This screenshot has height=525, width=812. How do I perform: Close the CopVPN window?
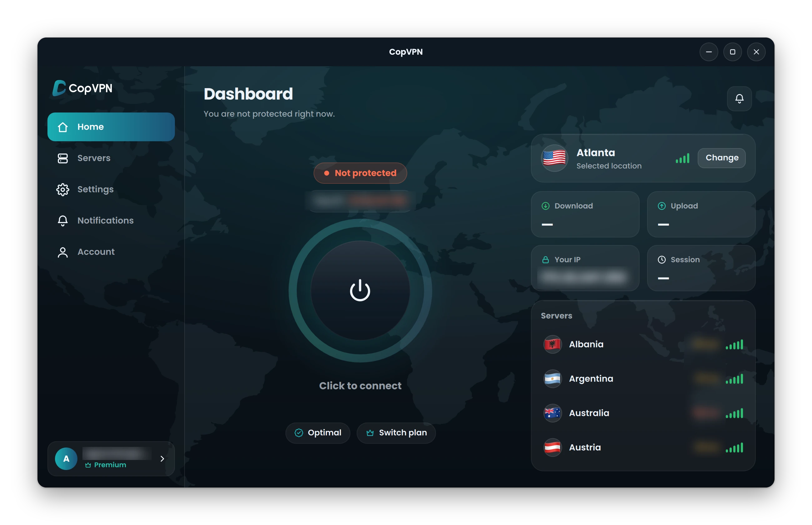[756, 52]
